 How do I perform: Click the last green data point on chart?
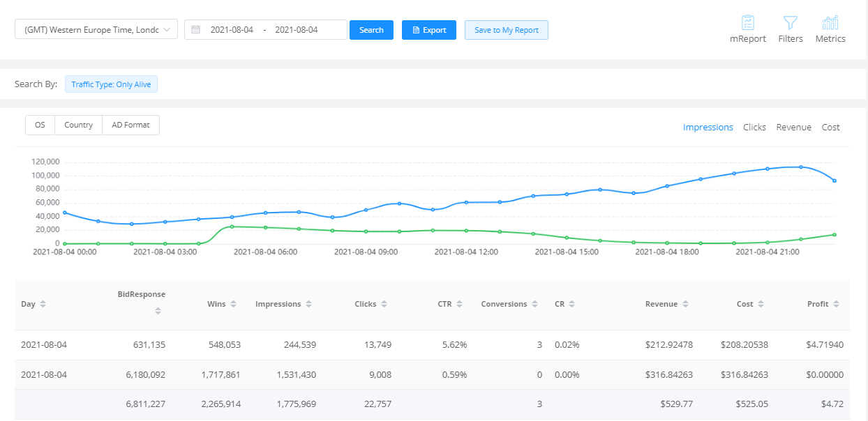835,235
